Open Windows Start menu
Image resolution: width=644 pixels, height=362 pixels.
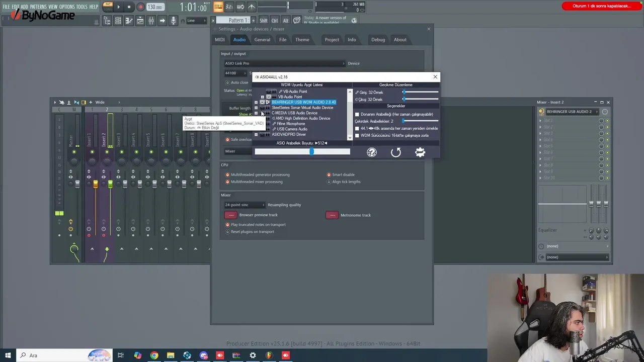coord(8,355)
